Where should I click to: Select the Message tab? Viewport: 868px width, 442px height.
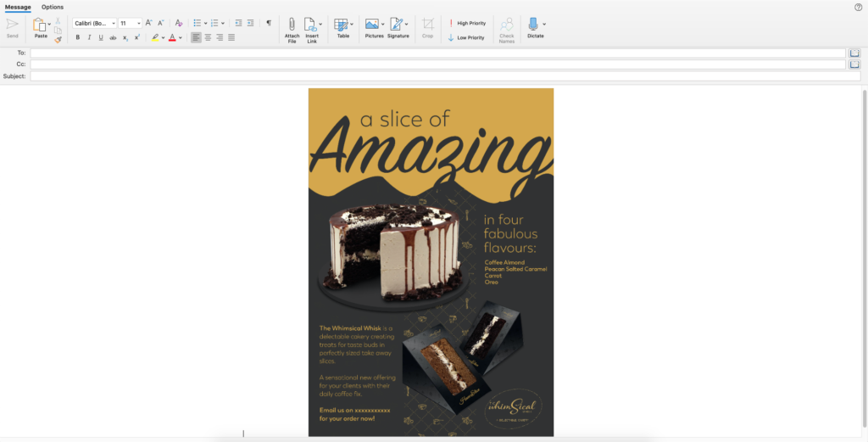18,7
